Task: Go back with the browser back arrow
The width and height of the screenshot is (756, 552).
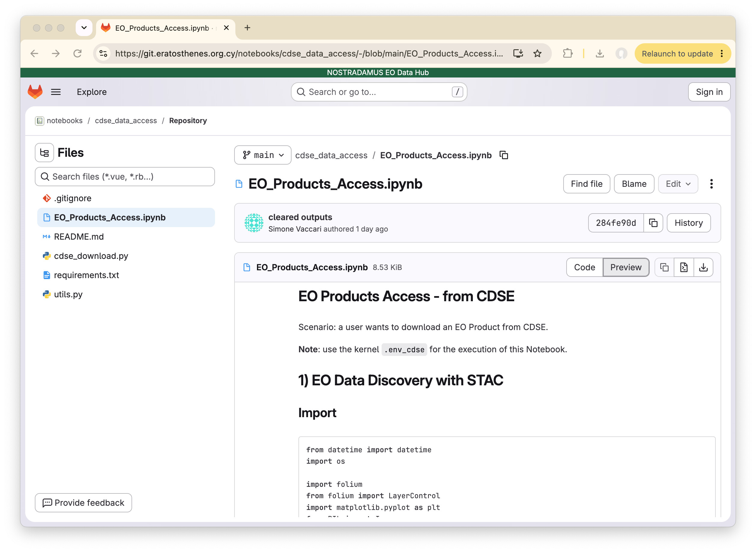Action: point(35,53)
